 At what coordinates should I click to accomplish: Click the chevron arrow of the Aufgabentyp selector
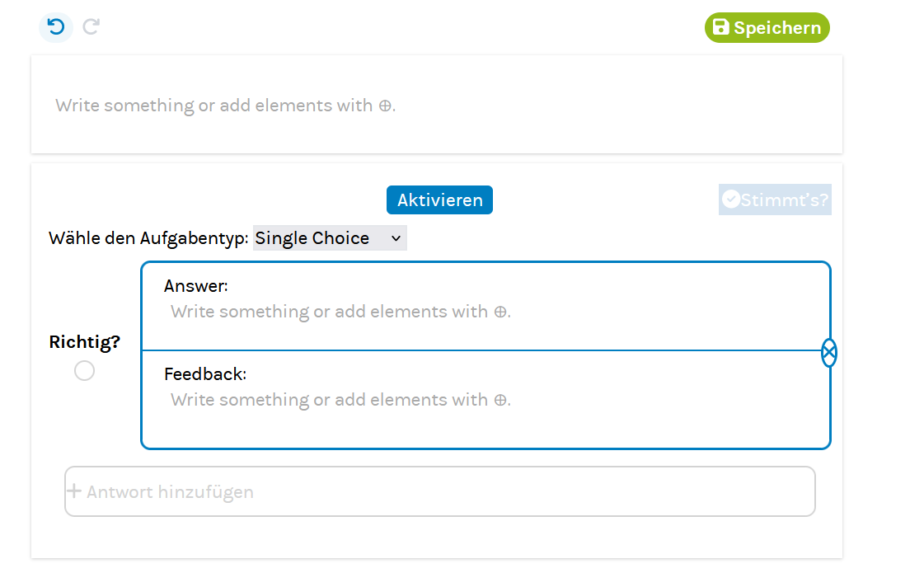coord(396,238)
